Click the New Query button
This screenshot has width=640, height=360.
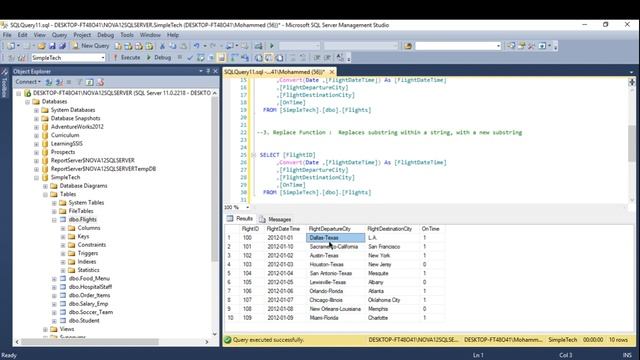(91, 46)
